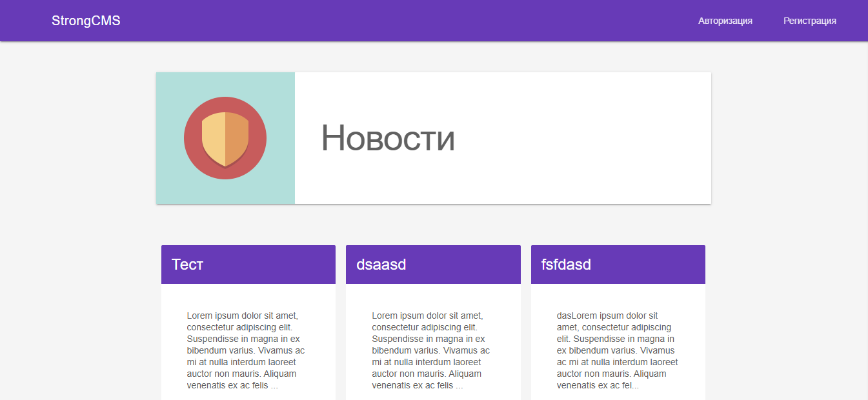Image resolution: width=868 pixels, height=400 pixels.
Task: Click the Новости heading
Action: pyautogui.click(x=388, y=138)
